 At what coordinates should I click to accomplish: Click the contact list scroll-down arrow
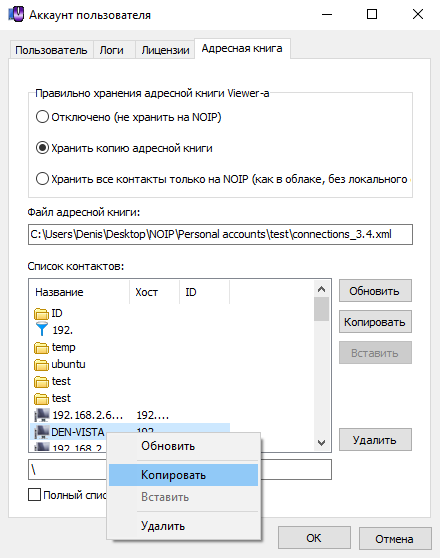[x=321, y=442]
